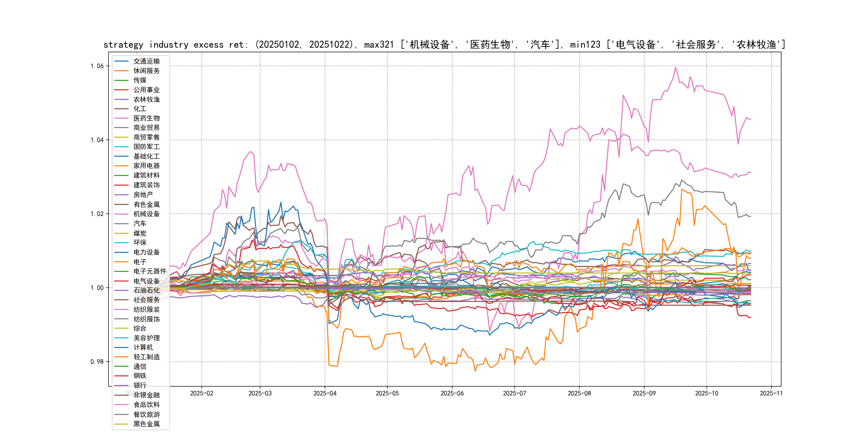Click the 1.06 y-axis tick label
868x434 pixels.
click(x=97, y=66)
